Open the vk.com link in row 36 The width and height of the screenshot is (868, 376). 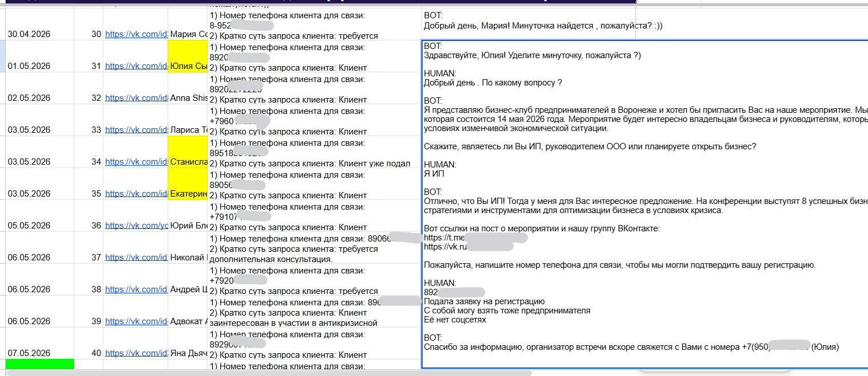click(136, 226)
